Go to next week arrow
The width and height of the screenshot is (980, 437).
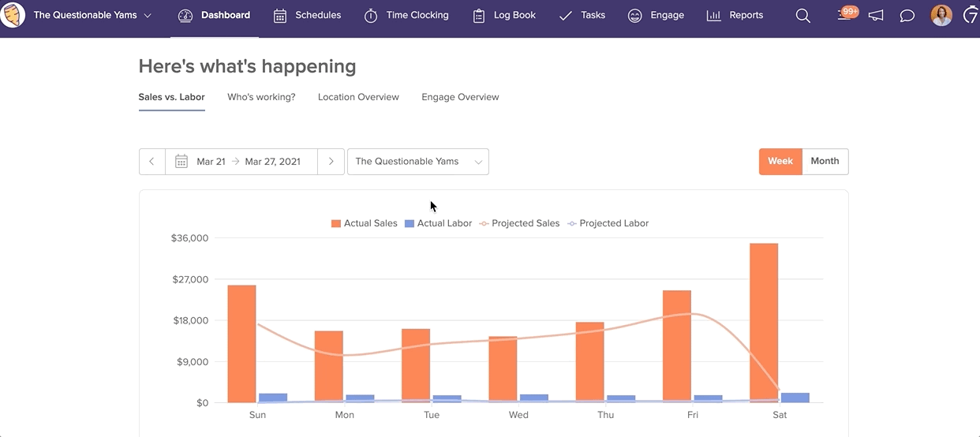point(331,162)
